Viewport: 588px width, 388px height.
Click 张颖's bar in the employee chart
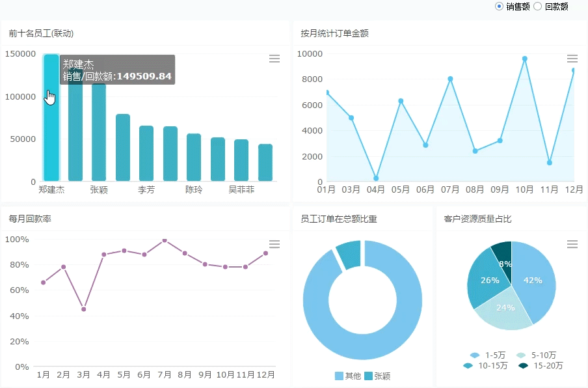[x=98, y=130]
